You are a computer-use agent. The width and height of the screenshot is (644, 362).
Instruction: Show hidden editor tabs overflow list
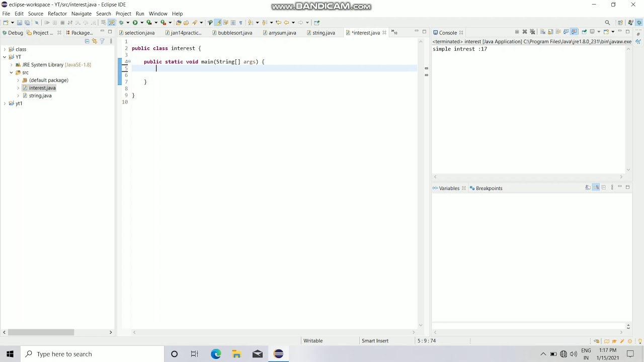(x=395, y=33)
